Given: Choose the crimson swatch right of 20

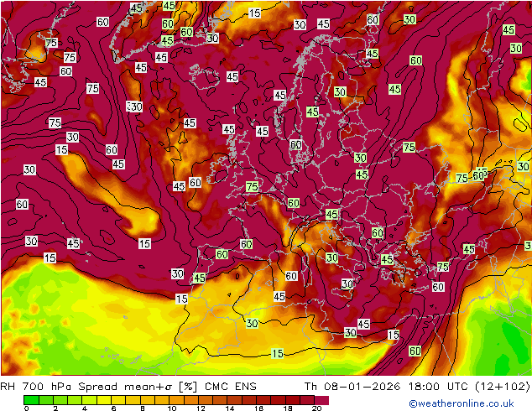Looking at the screenshot, I should [x=321, y=400].
